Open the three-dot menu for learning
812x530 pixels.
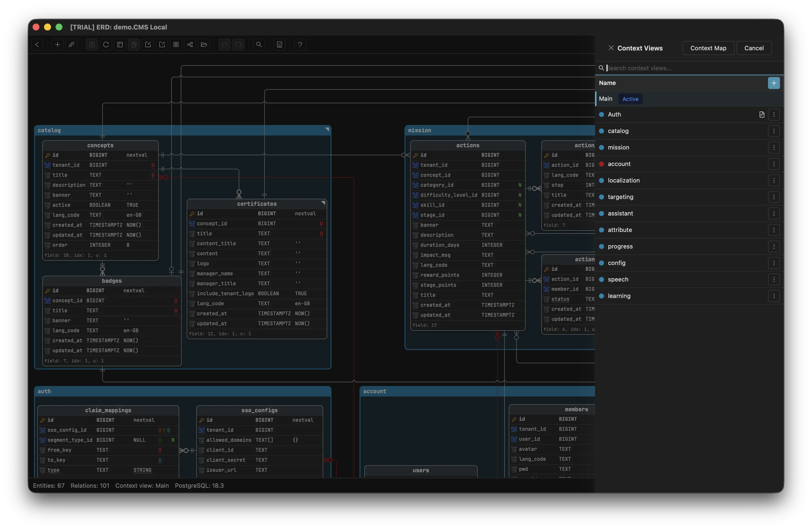(773, 296)
